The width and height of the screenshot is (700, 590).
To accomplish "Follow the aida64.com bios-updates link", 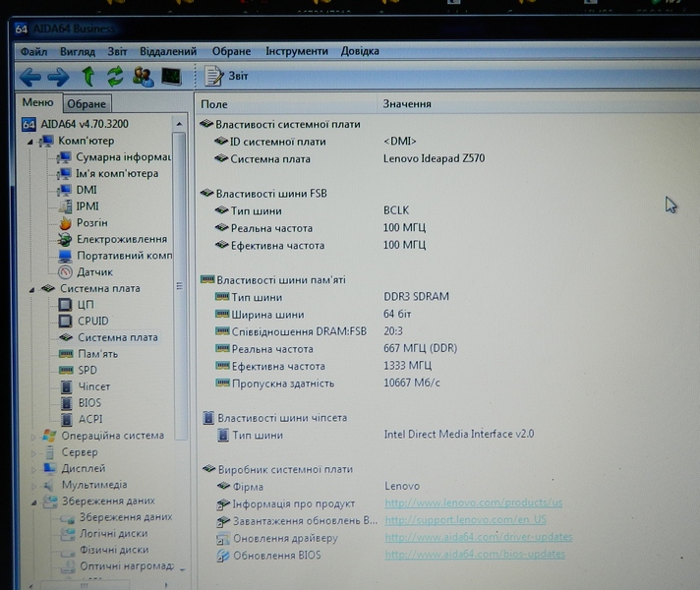I will [x=474, y=556].
